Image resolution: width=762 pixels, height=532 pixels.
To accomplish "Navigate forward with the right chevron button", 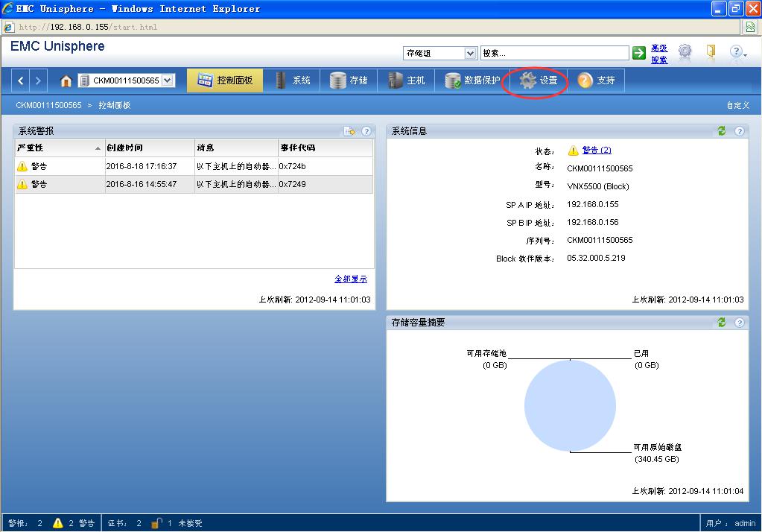I will coord(39,80).
